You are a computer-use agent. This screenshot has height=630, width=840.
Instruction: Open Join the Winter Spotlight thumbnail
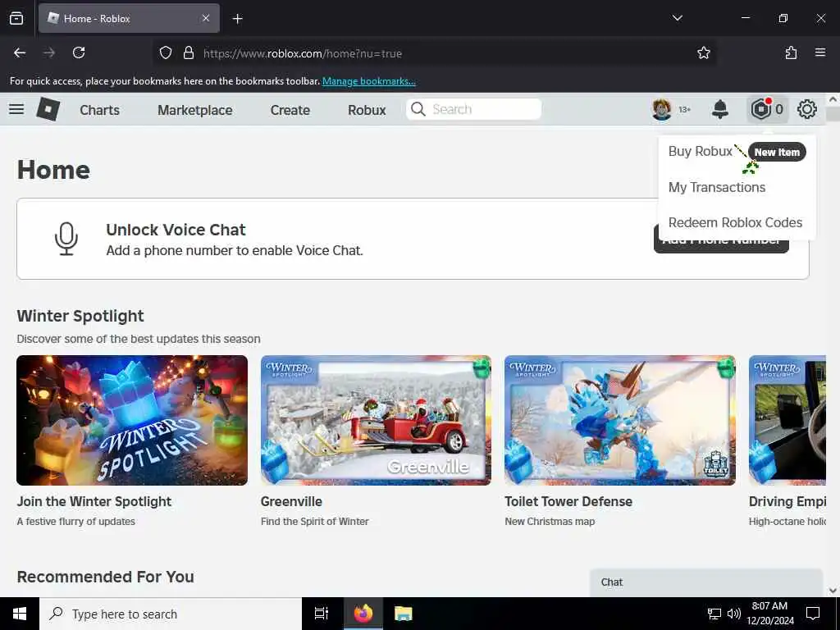click(132, 421)
